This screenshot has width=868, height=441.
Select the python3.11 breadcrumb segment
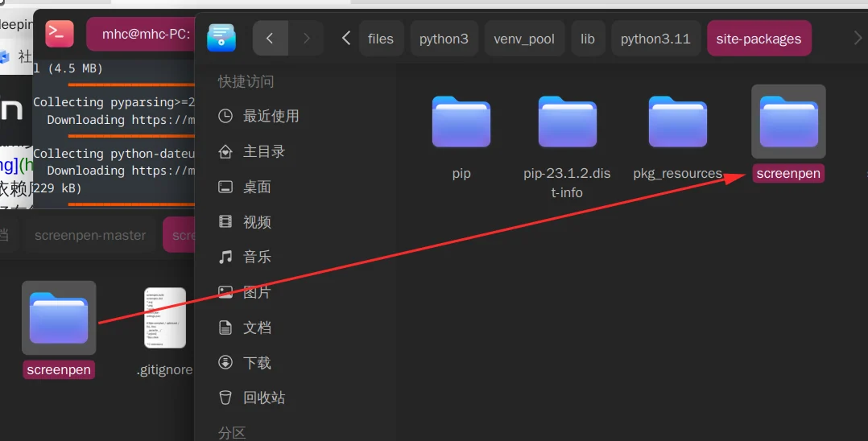click(x=655, y=39)
